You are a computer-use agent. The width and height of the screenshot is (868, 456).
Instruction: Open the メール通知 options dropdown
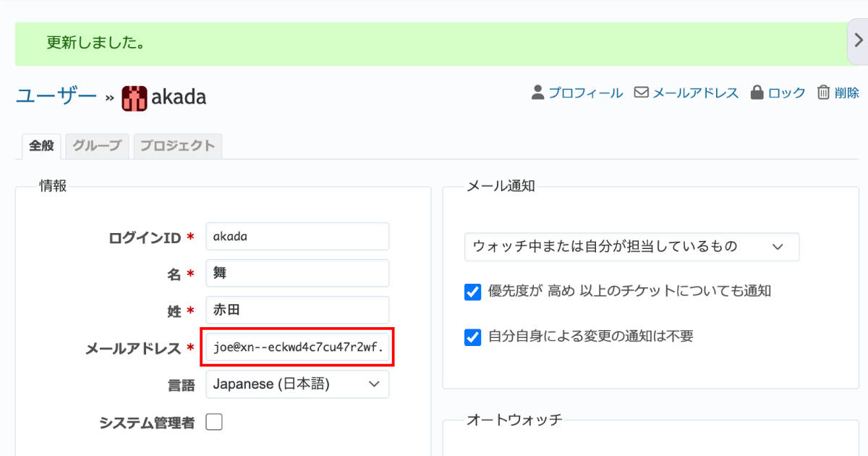tap(631, 247)
